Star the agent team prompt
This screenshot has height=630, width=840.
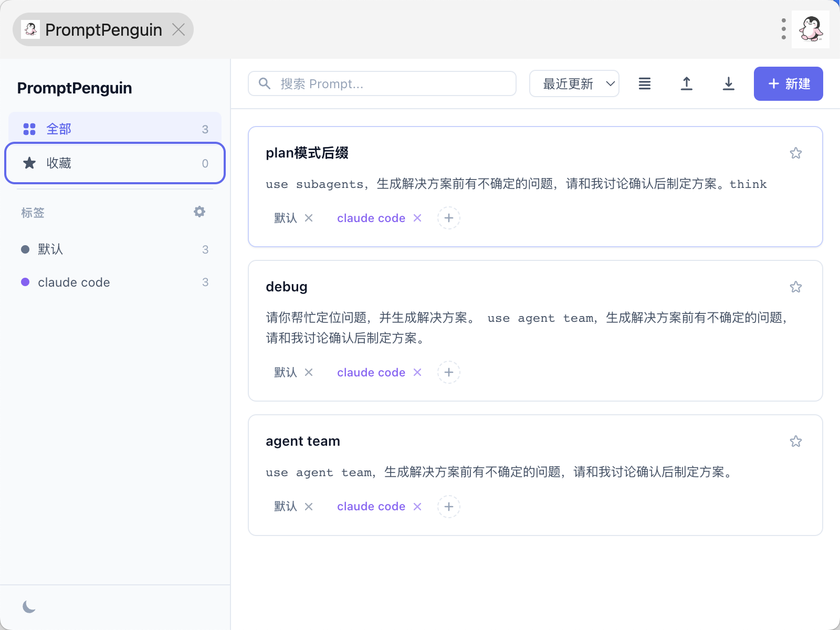[x=795, y=441]
